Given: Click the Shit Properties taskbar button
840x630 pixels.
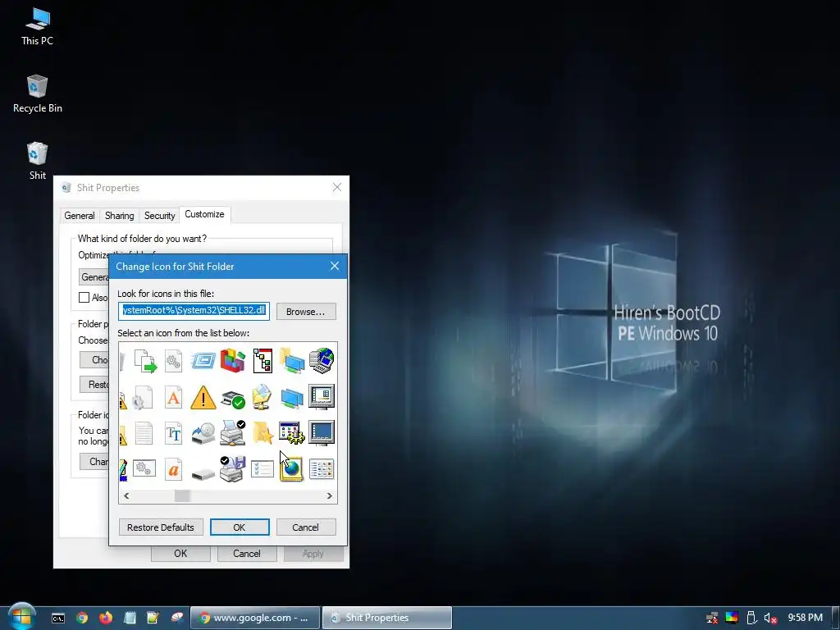Looking at the screenshot, I should 387,618.
